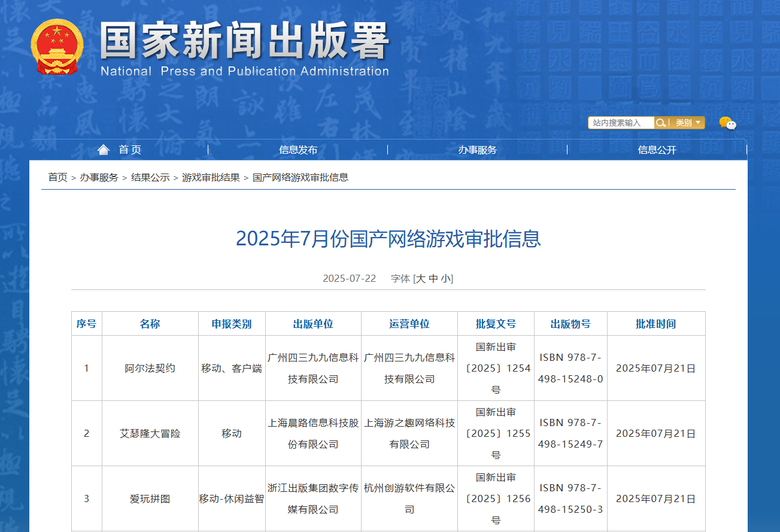Open the 信息公开 menu

coord(657,150)
